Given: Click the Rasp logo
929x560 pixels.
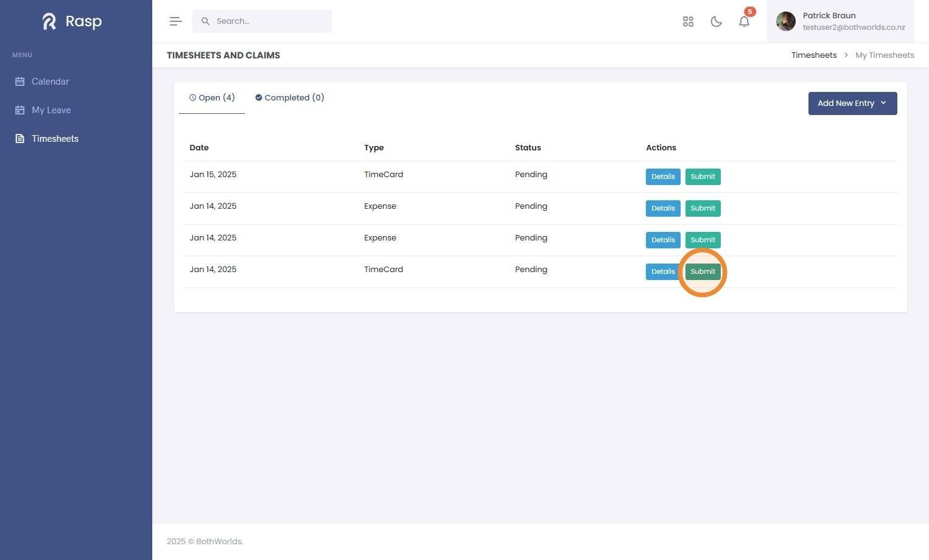Looking at the screenshot, I should (x=72, y=21).
